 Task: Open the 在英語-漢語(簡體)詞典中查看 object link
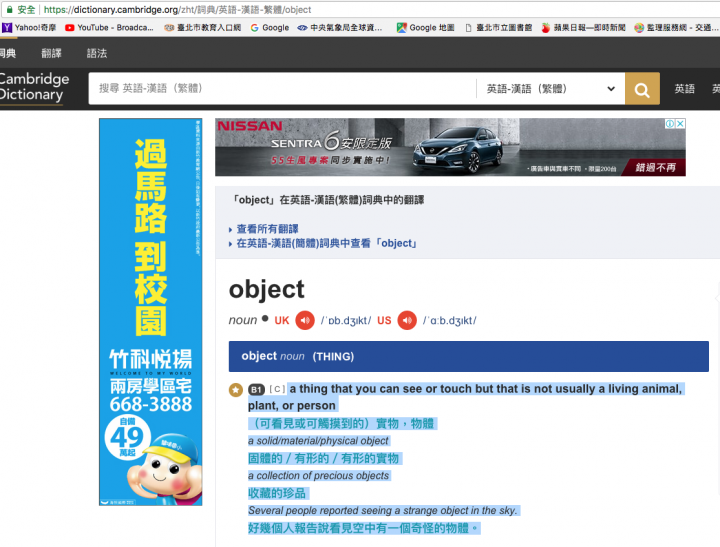(326, 243)
